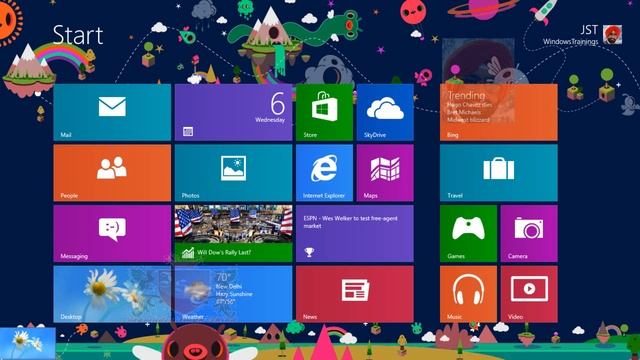Open the Calendar tile showing Wednesday 6
Image resolution: width=640 pixels, height=360 pixels.
(x=233, y=112)
